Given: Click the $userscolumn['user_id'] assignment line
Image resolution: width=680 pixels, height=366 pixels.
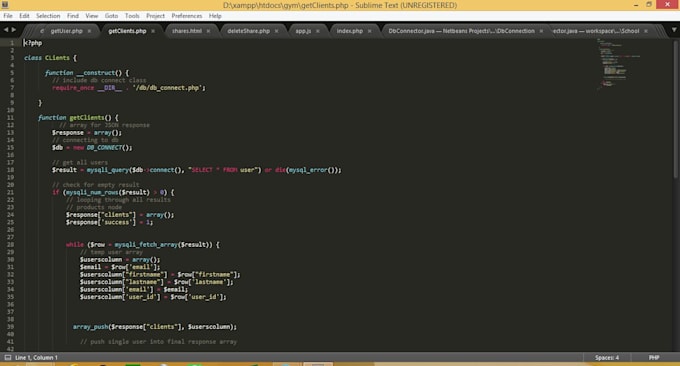Looking at the screenshot, I should (x=153, y=297).
